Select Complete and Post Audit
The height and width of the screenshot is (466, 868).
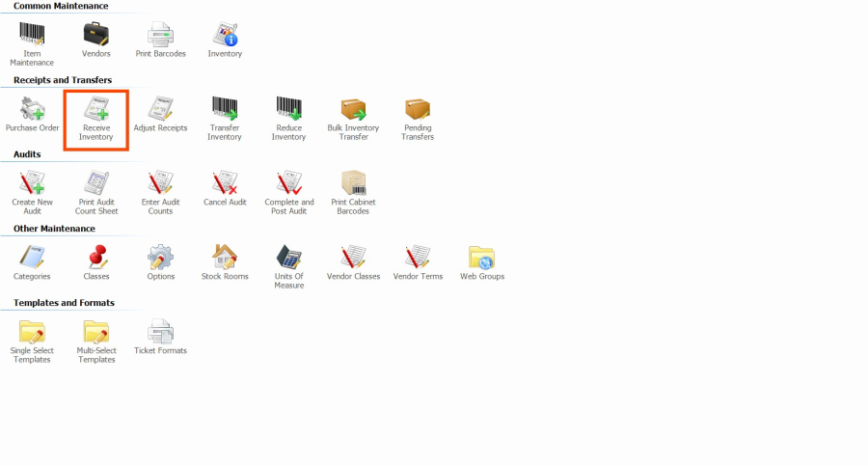tap(288, 183)
